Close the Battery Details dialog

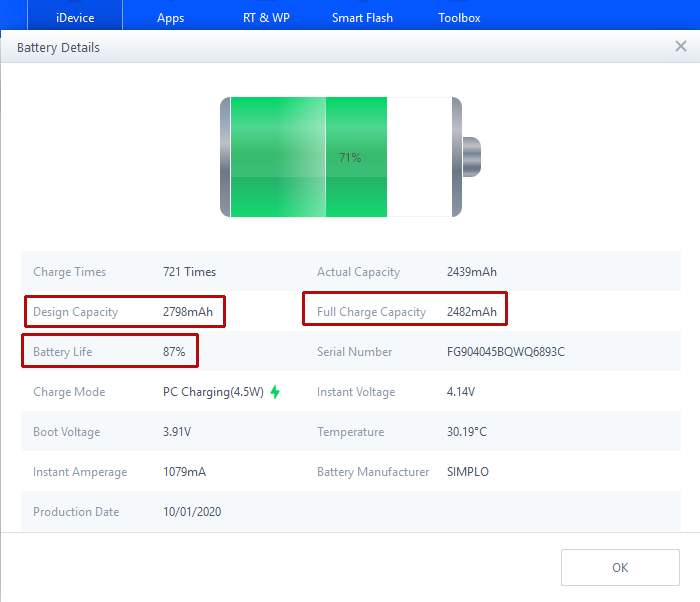[681, 47]
